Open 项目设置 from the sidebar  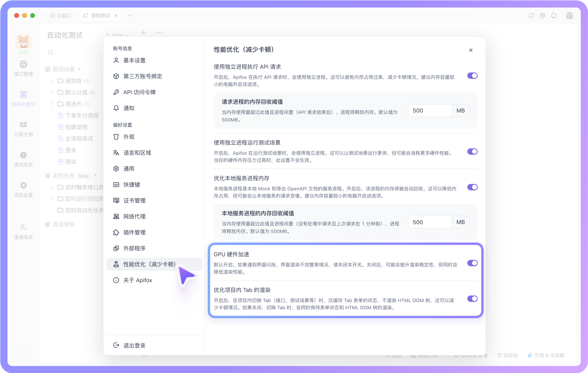(23, 189)
